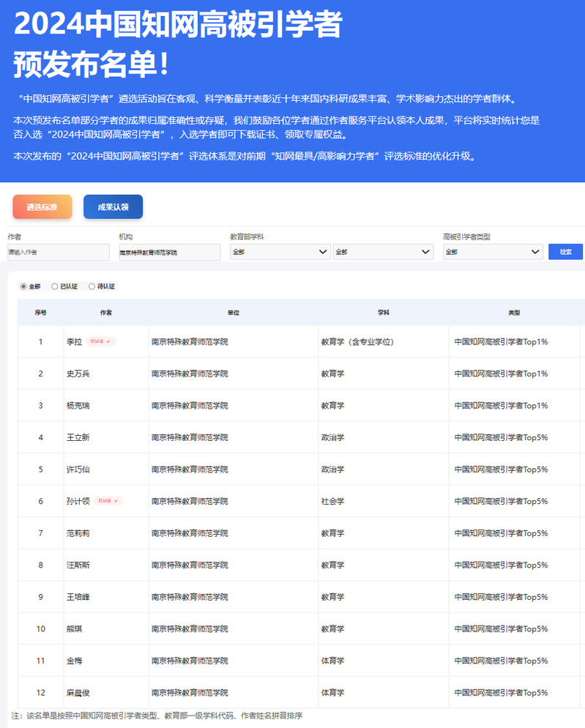
Task: Click author name 王培峰
Action: (x=78, y=597)
